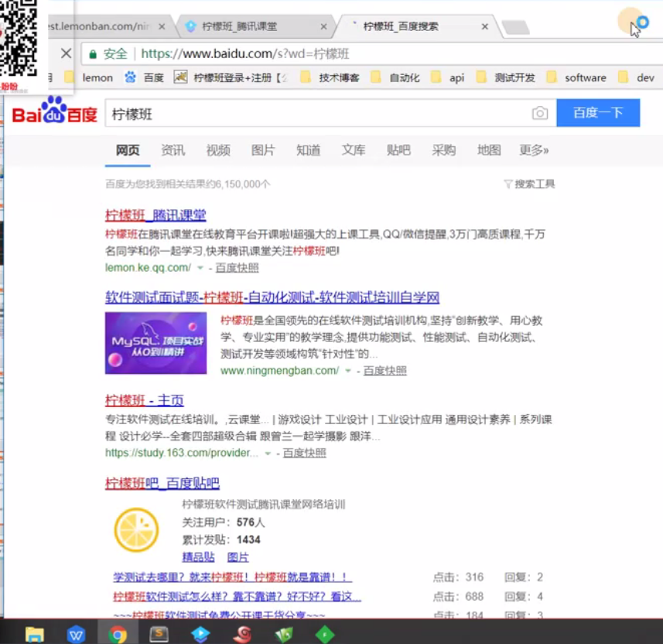The width and height of the screenshot is (663, 644).
Task: Open the 柠檬班吧_百度贴吧 result link
Action: (162, 483)
